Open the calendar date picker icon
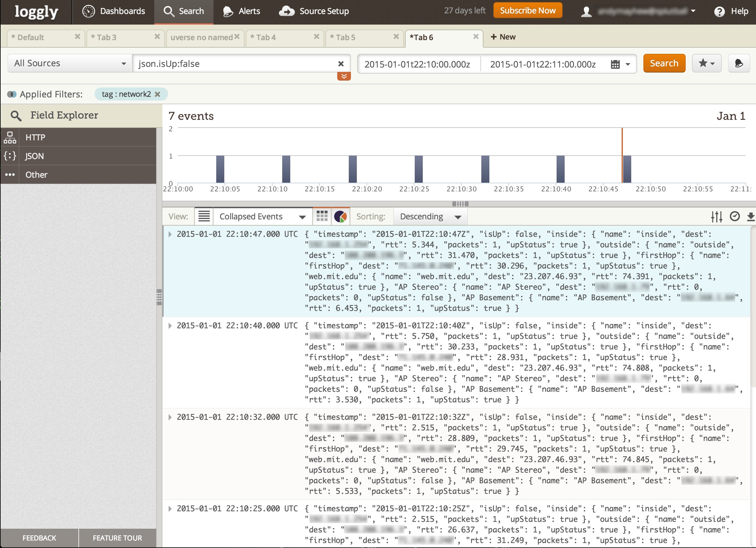This screenshot has height=548, width=756. point(615,64)
